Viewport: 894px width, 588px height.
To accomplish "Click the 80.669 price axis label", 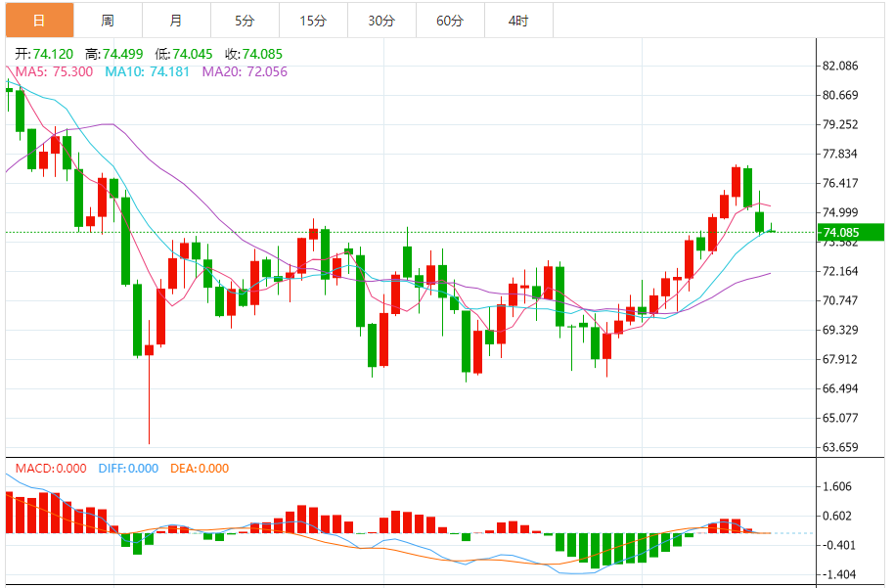I will [x=840, y=95].
